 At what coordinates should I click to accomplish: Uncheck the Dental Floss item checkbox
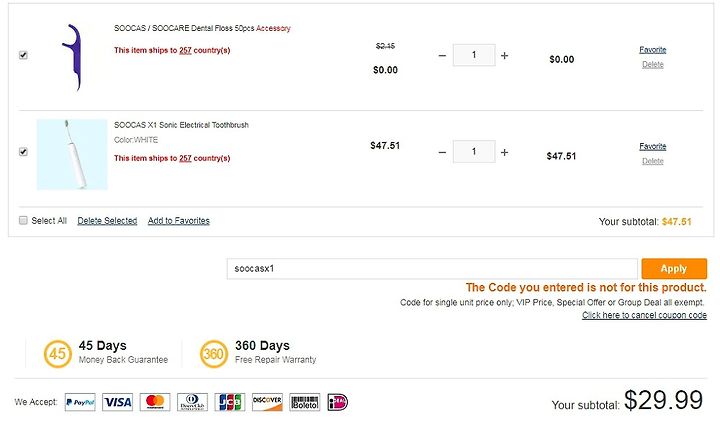coord(23,55)
